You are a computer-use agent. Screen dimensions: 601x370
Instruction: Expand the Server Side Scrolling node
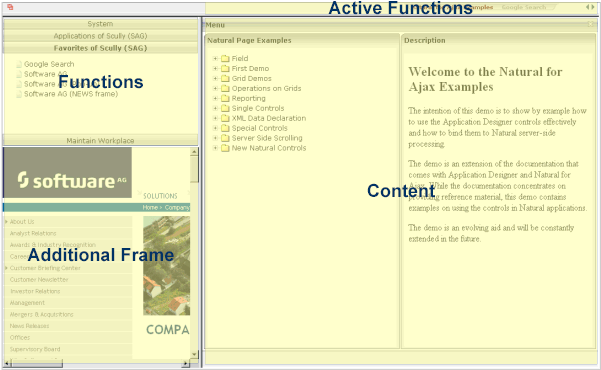[x=215, y=138]
